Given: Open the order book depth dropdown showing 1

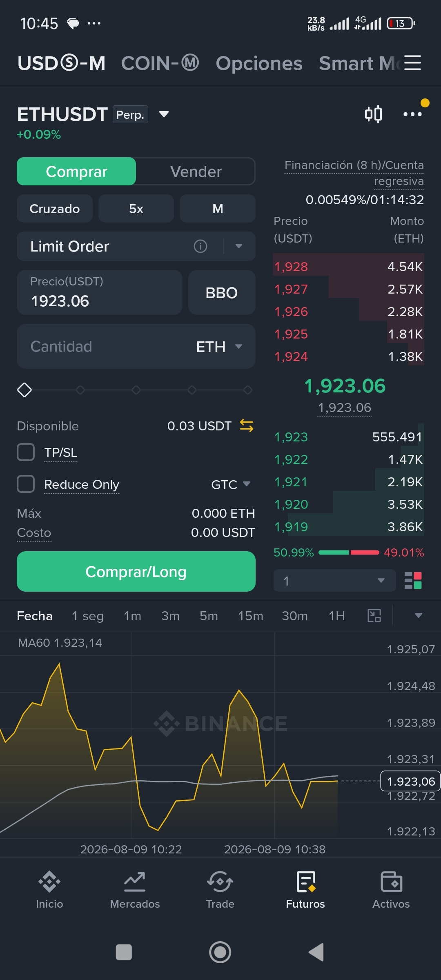Looking at the screenshot, I should (335, 580).
